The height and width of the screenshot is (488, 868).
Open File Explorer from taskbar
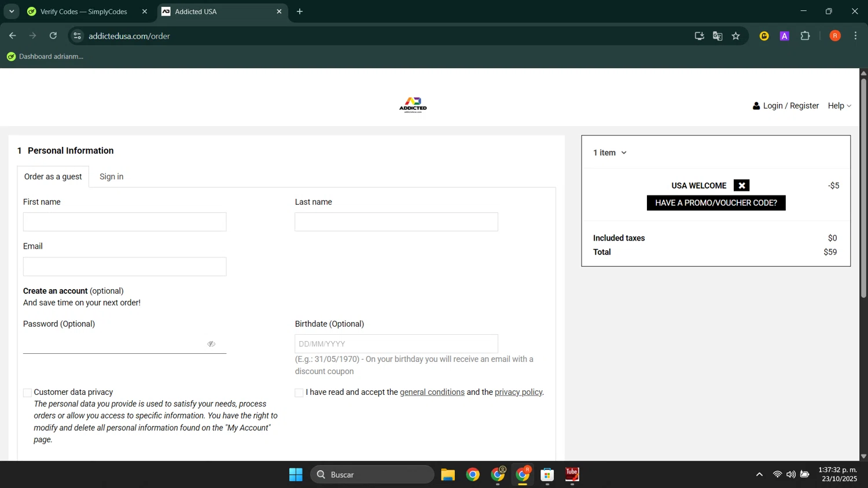[448, 475]
